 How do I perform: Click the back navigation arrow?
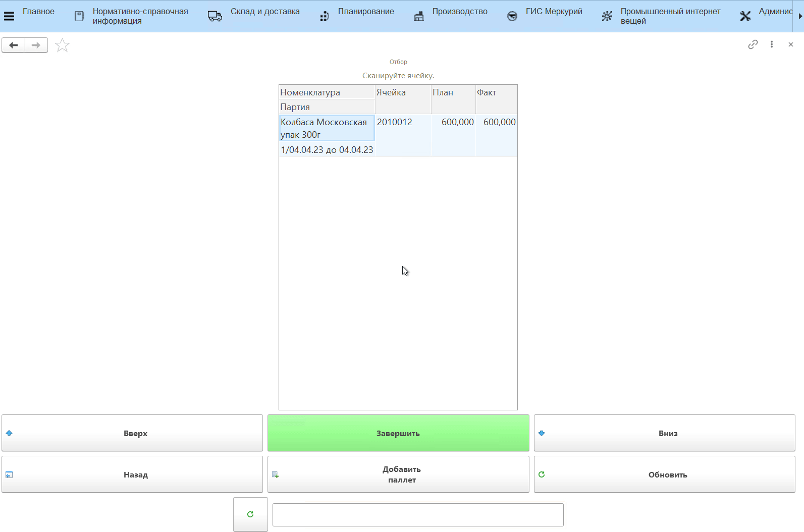click(x=14, y=45)
